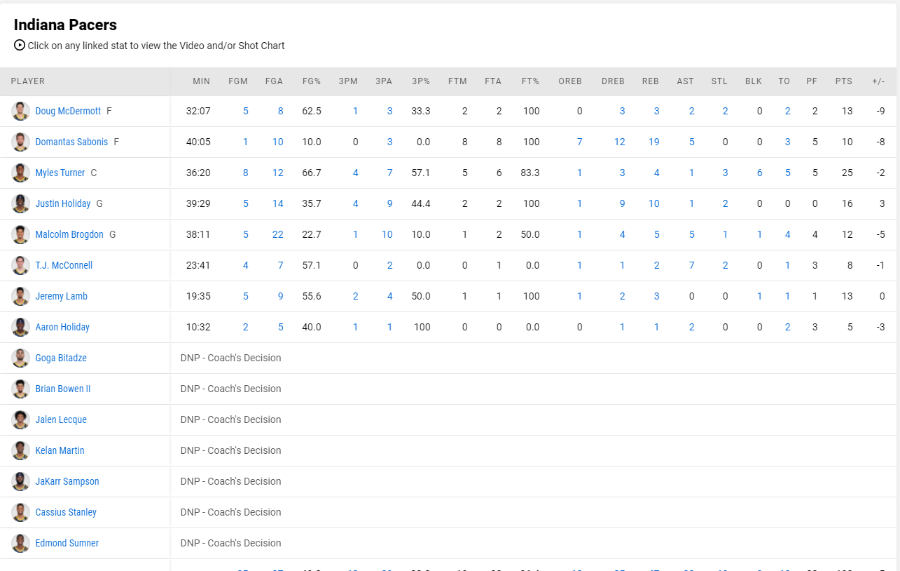
Task: Click Myles Turner's 25 points value
Action: click(x=847, y=173)
